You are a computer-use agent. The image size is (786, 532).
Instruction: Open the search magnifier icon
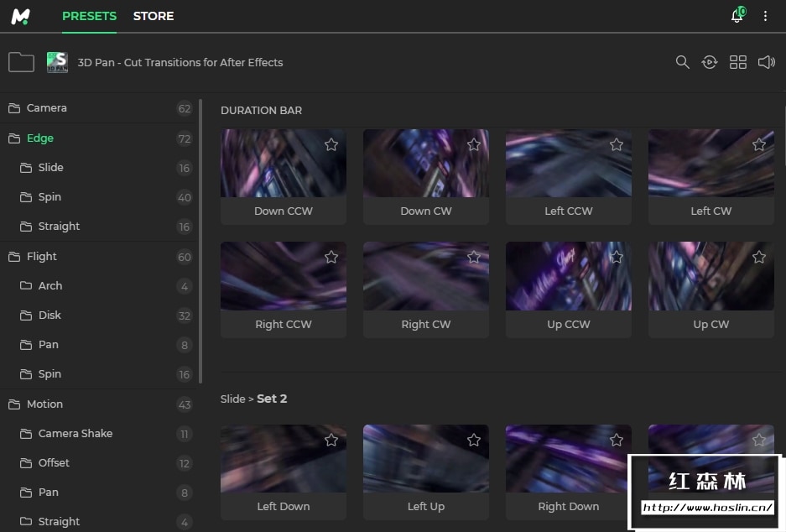[x=682, y=62]
